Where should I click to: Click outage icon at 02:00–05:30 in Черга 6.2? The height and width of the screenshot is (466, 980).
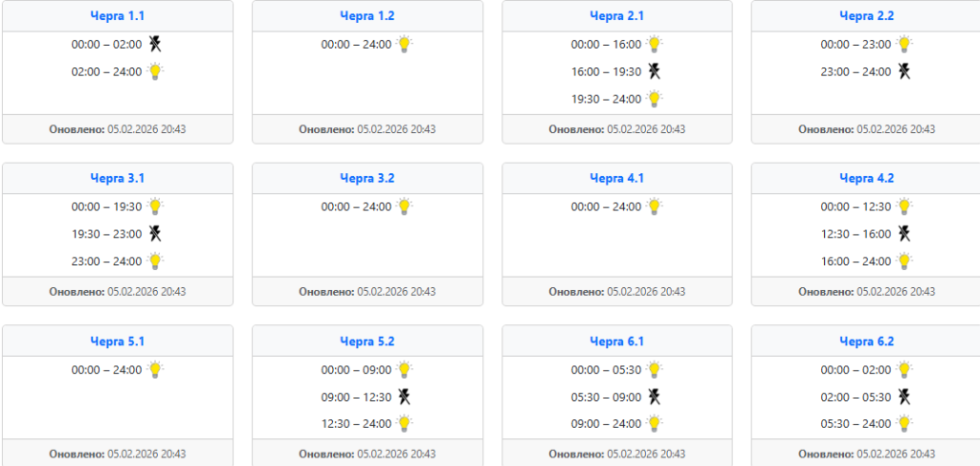903,397
